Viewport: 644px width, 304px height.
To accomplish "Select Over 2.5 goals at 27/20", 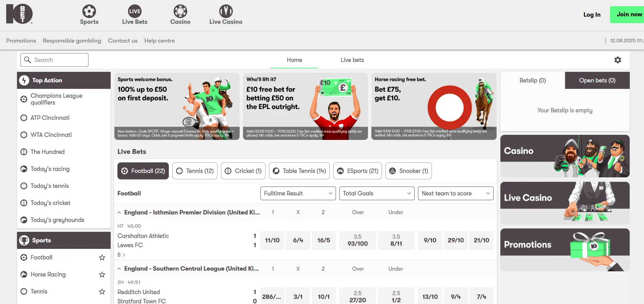I will point(358,297).
